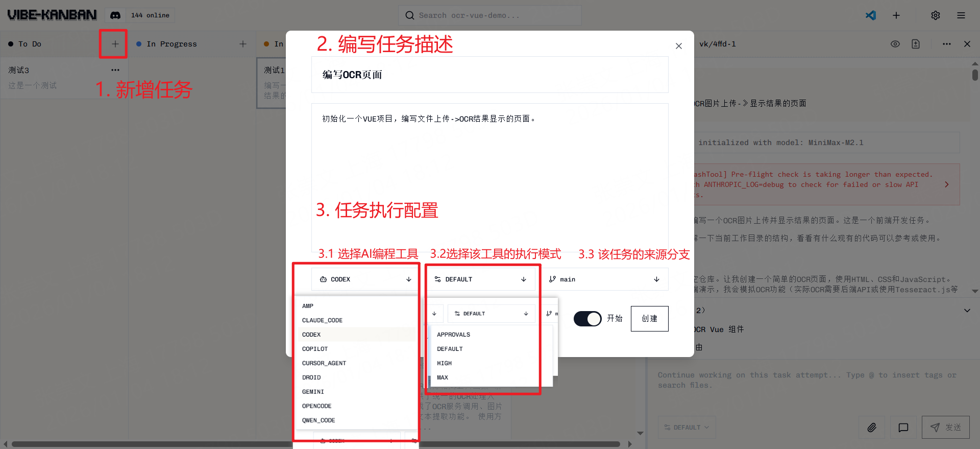Click the board scrollbar right arrow

pos(630,444)
